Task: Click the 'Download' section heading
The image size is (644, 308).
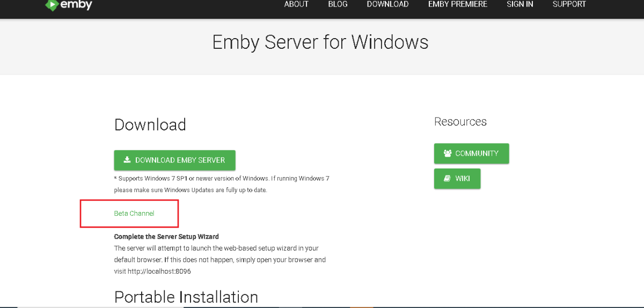Action: coord(150,124)
